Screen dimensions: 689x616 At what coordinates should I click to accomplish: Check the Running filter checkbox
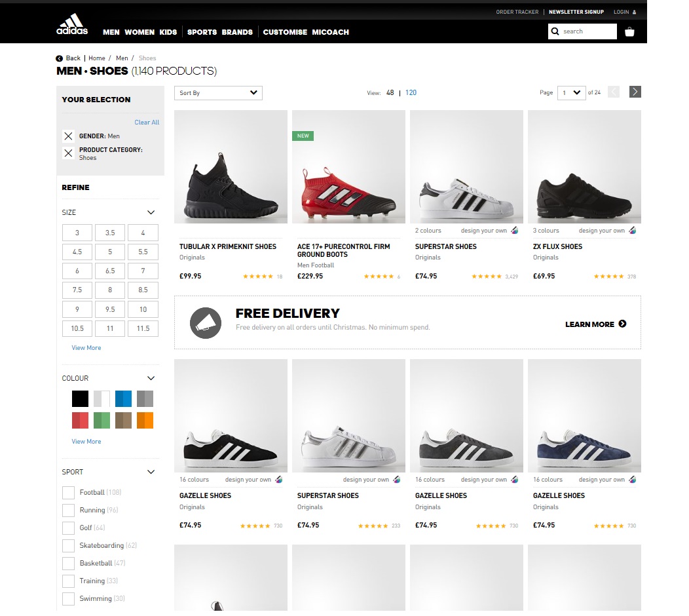click(x=68, y=510)
